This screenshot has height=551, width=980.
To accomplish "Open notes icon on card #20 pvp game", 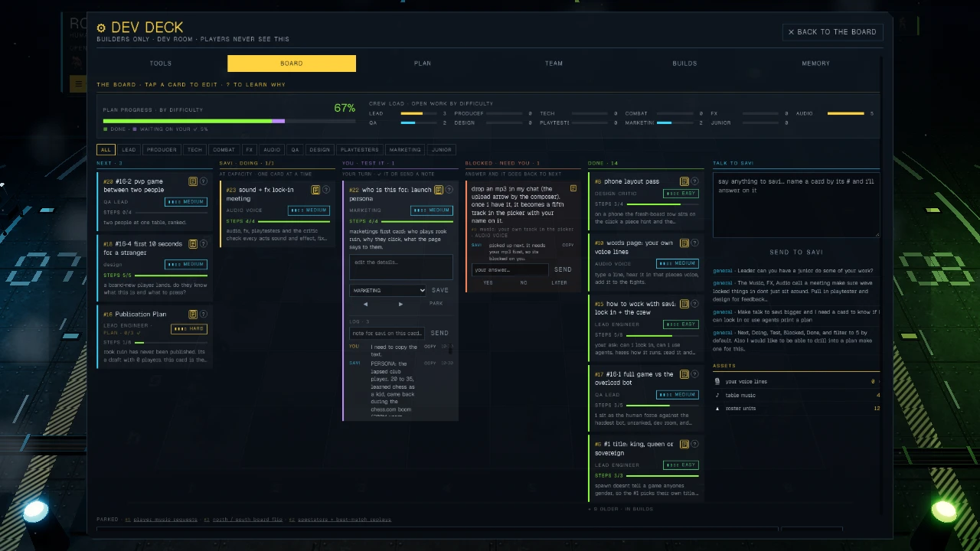I will point(193,181).
